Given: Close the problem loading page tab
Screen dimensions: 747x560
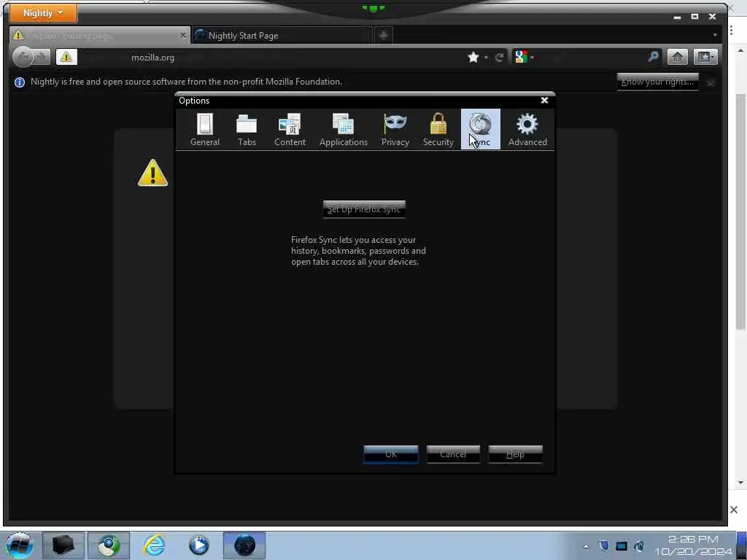Looking at the screenshot, I should pyautogui.click(x=183, y=35).
